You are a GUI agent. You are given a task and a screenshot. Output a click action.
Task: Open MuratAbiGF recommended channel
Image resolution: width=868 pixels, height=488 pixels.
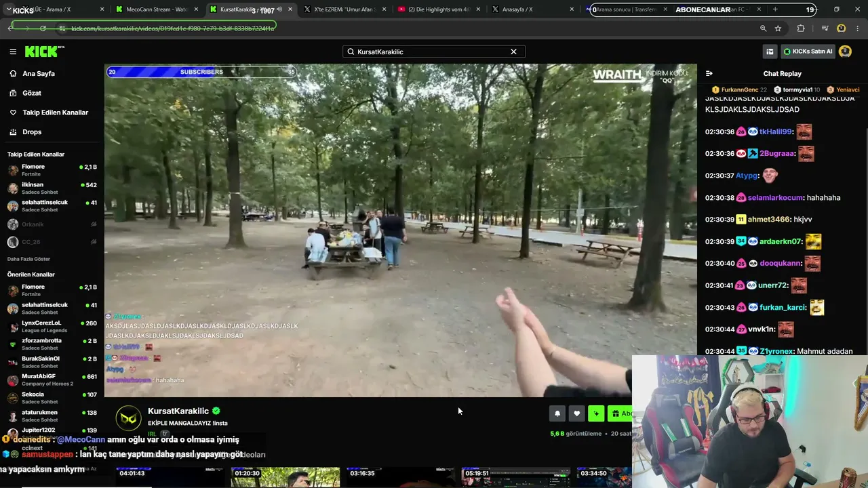tap(52, 380)
